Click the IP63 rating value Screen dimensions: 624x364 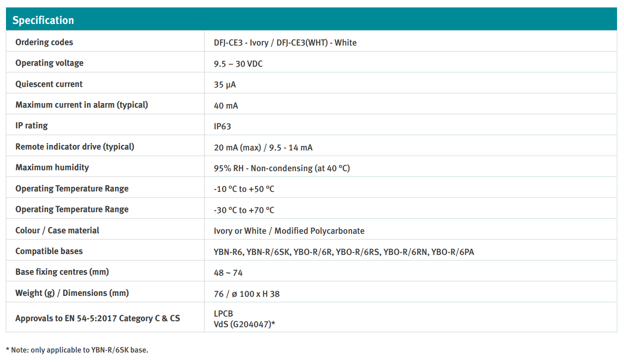(222, 127)
